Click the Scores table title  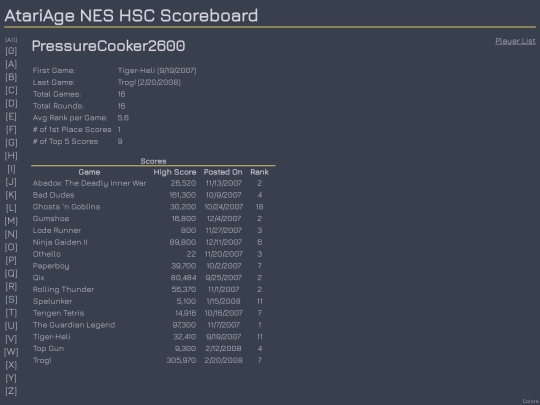[153, 161]
